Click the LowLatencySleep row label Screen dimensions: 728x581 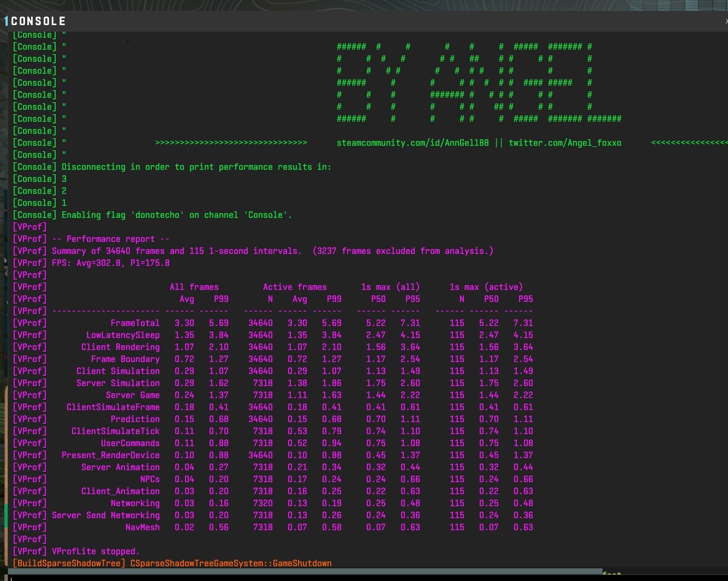[123, 335]
